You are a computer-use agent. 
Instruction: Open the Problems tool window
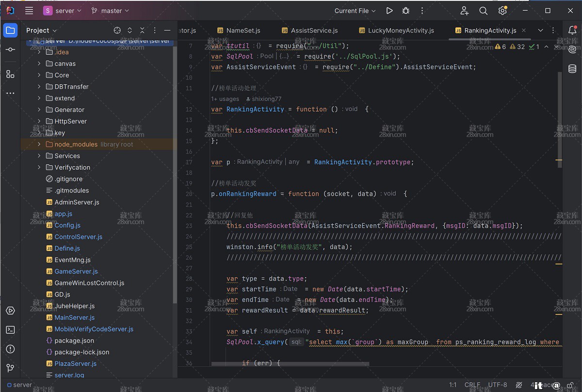tap(10, 349)
